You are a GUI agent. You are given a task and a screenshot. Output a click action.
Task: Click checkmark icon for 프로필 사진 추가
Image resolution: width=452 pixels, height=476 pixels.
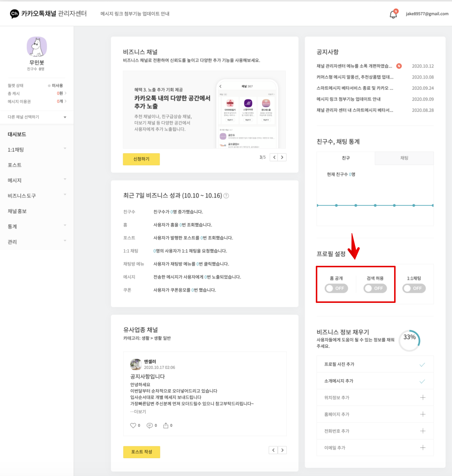pos(422,365)
